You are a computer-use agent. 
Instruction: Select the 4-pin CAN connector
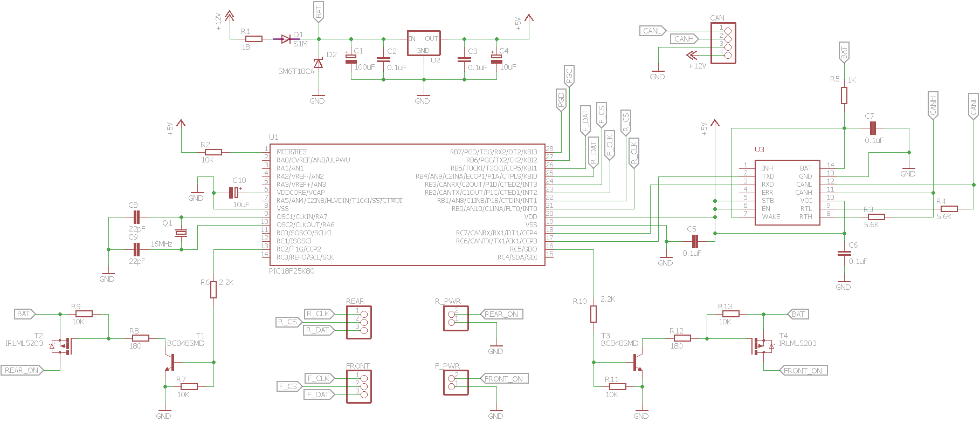tap(723, 43)
